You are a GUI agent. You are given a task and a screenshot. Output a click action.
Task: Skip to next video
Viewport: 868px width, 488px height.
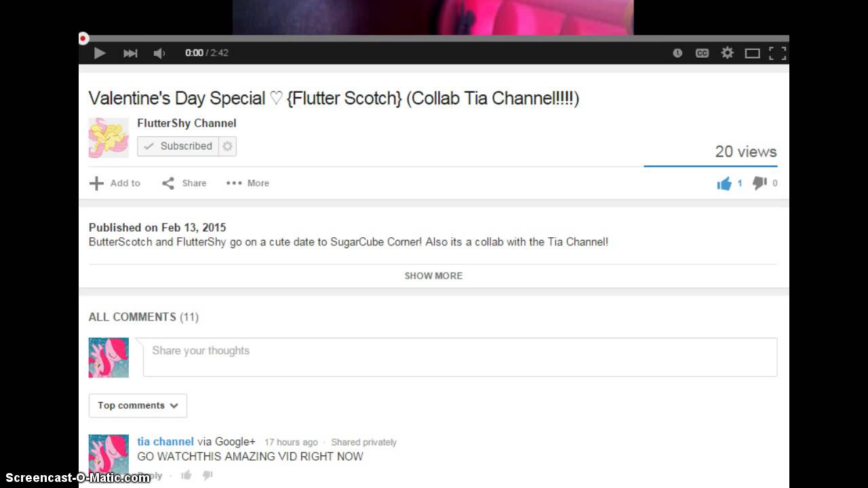(130, 53)
